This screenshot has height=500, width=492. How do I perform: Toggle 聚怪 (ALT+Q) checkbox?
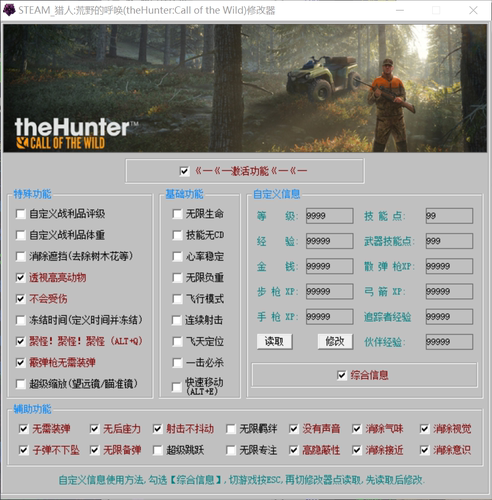point(21,341)
